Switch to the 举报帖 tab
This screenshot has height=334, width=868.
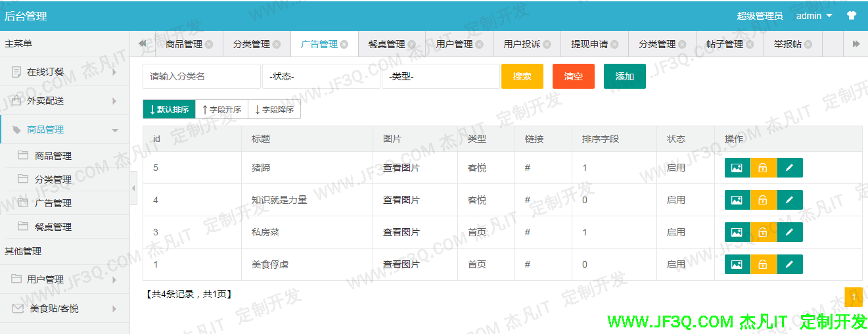tap(787, 45)
